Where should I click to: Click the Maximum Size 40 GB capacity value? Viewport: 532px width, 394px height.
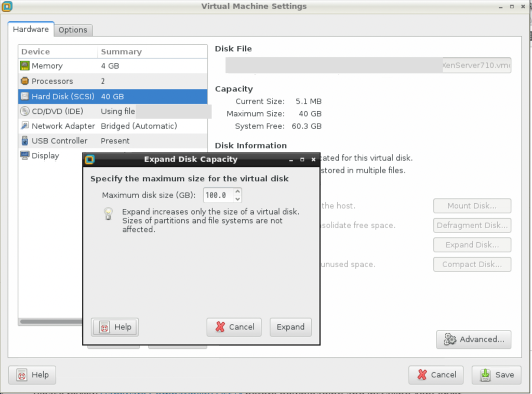click(310, 114)
